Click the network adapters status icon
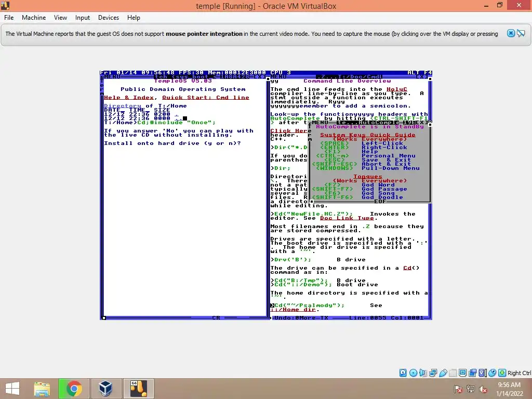 [x=433, y=373]
